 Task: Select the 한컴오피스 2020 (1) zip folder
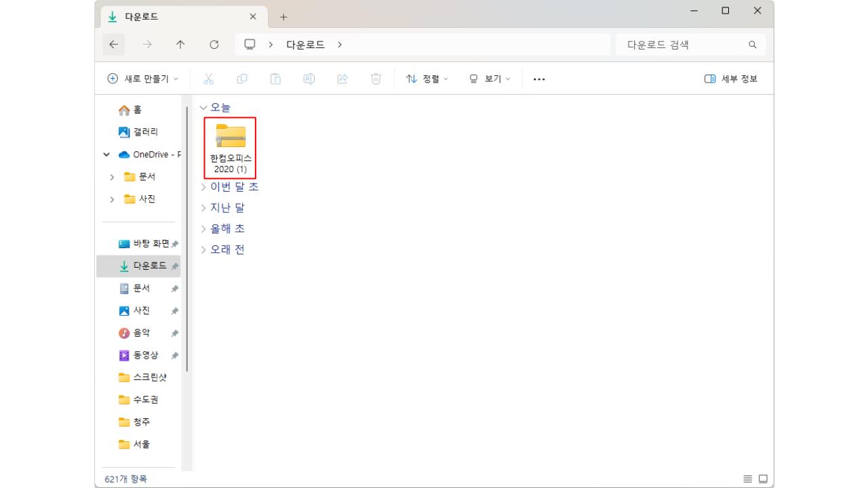click(230, 141)
